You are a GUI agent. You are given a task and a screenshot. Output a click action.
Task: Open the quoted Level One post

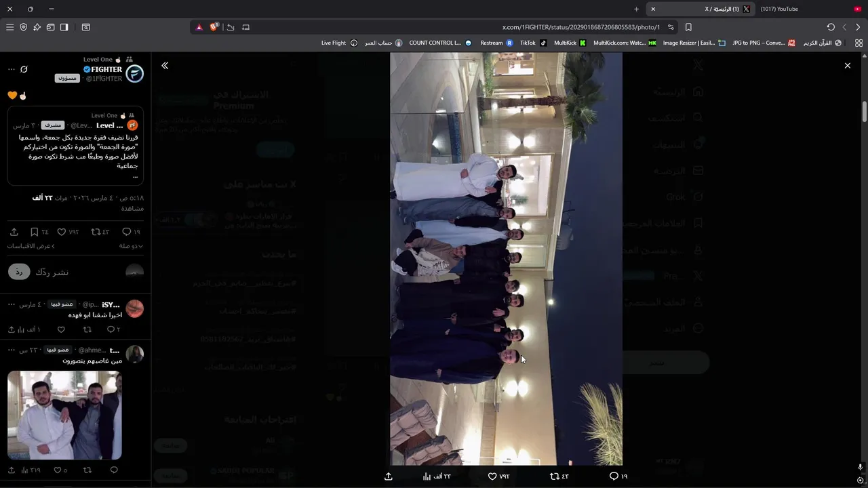tap(75, 147)
